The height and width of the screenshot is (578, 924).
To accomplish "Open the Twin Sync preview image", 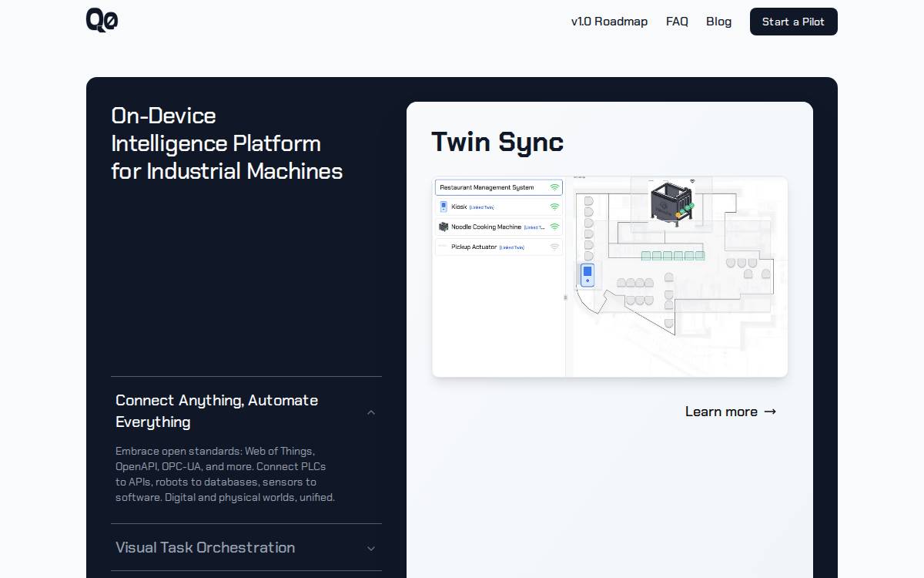I will 610,277.
